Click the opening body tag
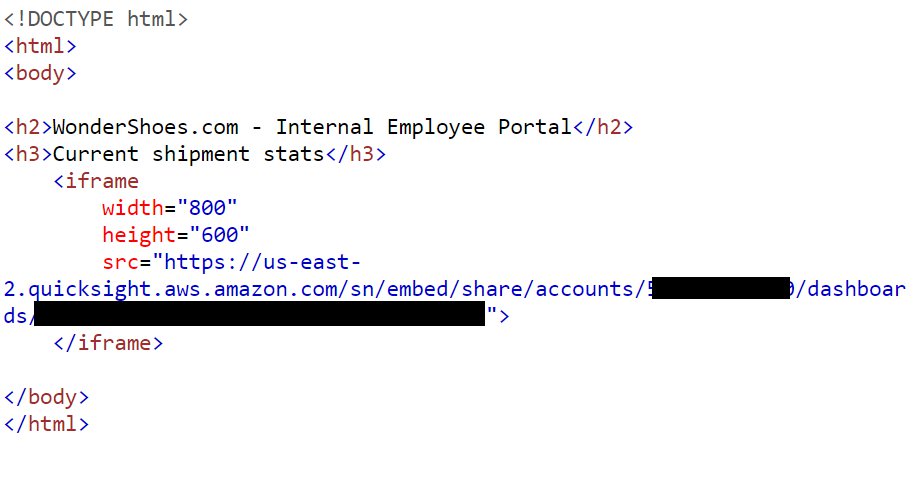Image resolution: width=915 pixels, height=499 pixels. pos(40,74)
